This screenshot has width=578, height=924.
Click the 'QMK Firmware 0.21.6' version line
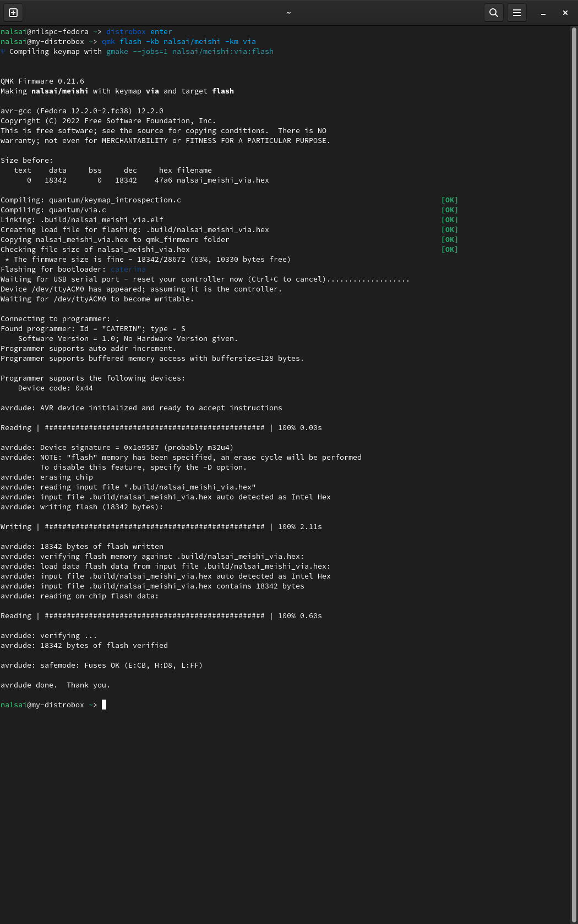[42, 81]
